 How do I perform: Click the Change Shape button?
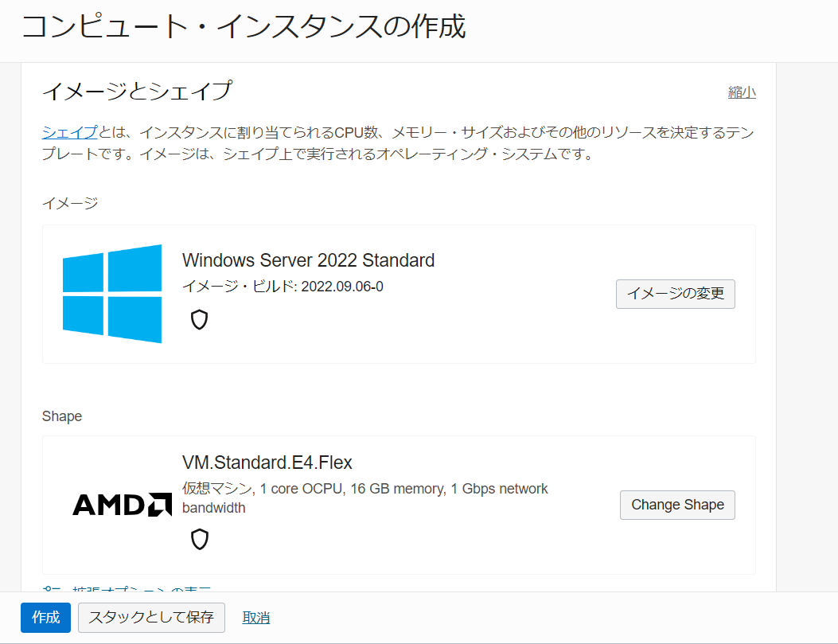pyautogui.click(x=676, y=504)
